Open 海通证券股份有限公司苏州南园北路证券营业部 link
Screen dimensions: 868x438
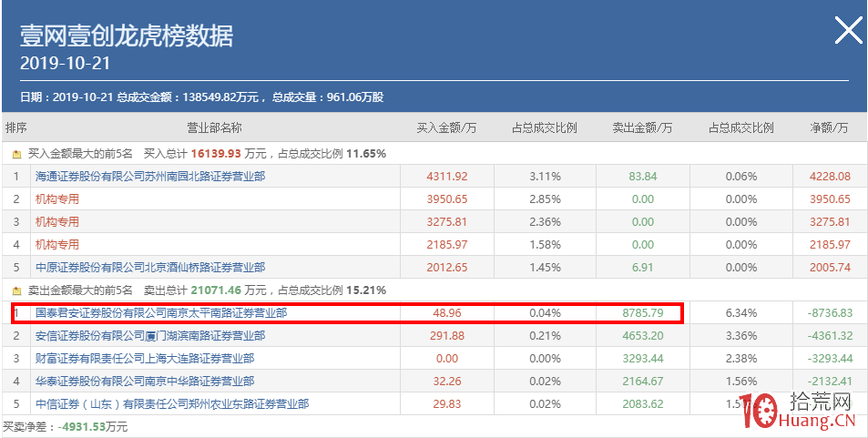[x=150, y=177]
